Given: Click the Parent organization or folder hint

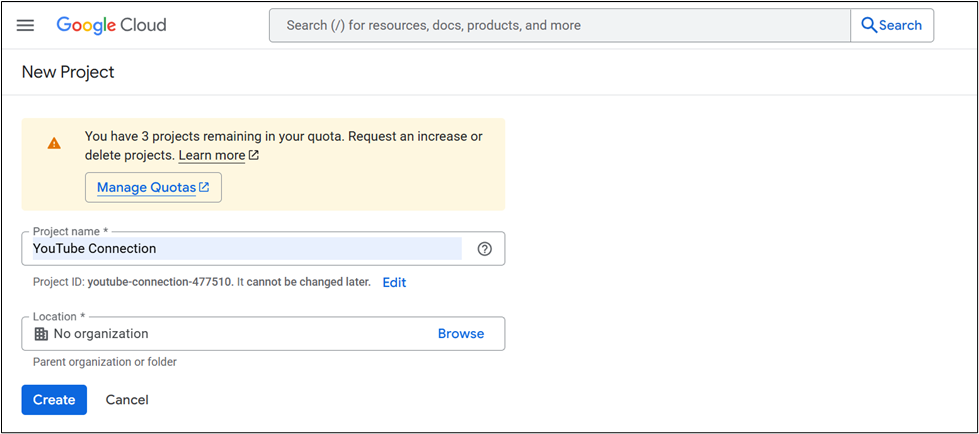Looking at the screenshot, I should (x=105, y=362).
